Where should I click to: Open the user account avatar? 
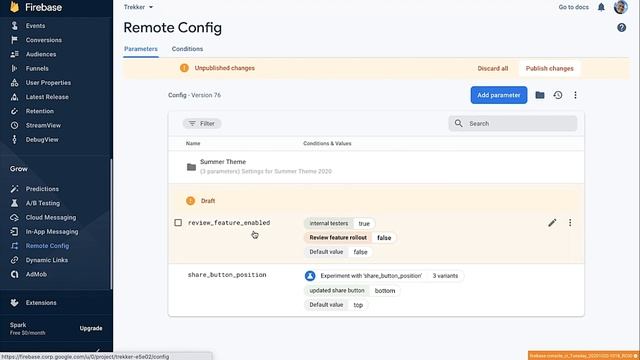[x=621, y=7]
